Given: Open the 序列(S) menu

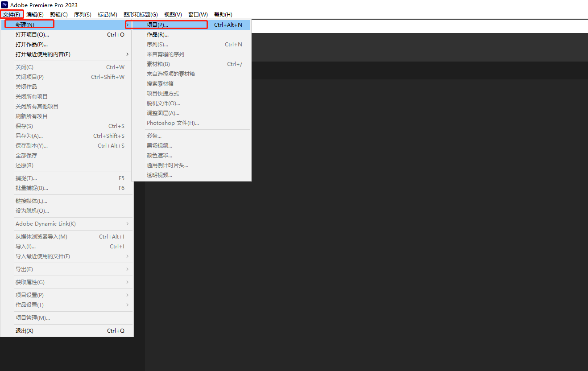Looking at the screenshot, I should pyautogui.click(x=83, y=15).
